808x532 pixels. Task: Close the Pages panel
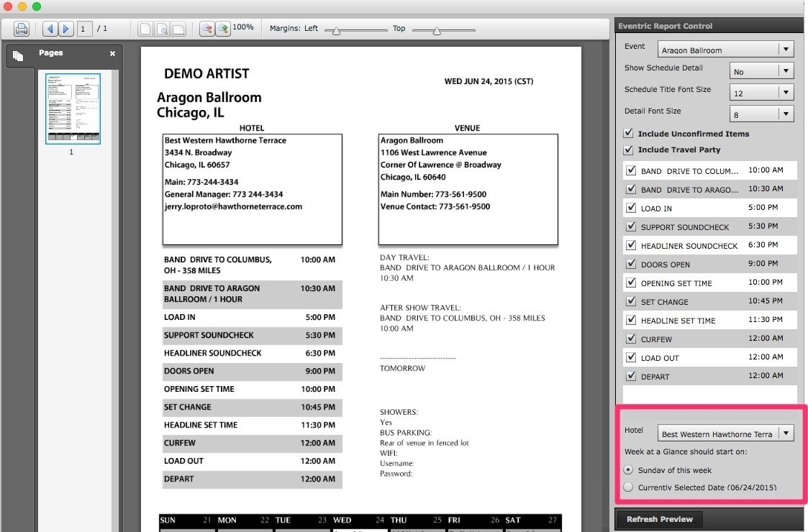click(x=112, y=54)
